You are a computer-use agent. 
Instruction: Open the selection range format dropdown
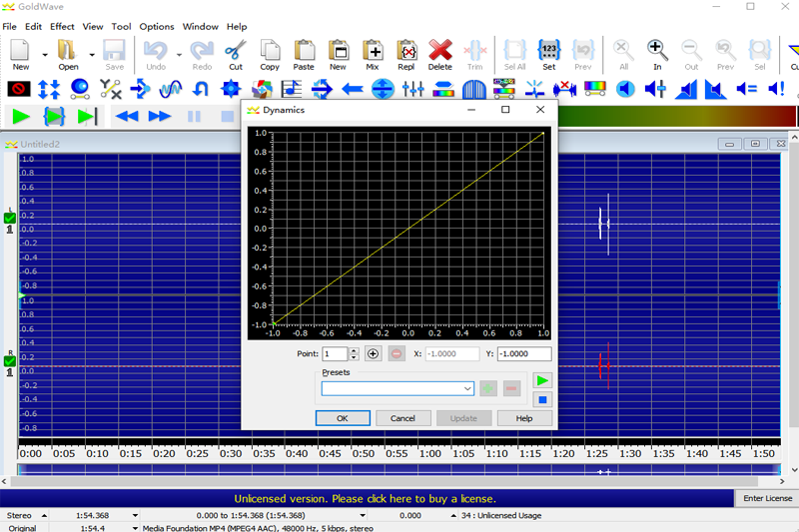tap(363, 515)
